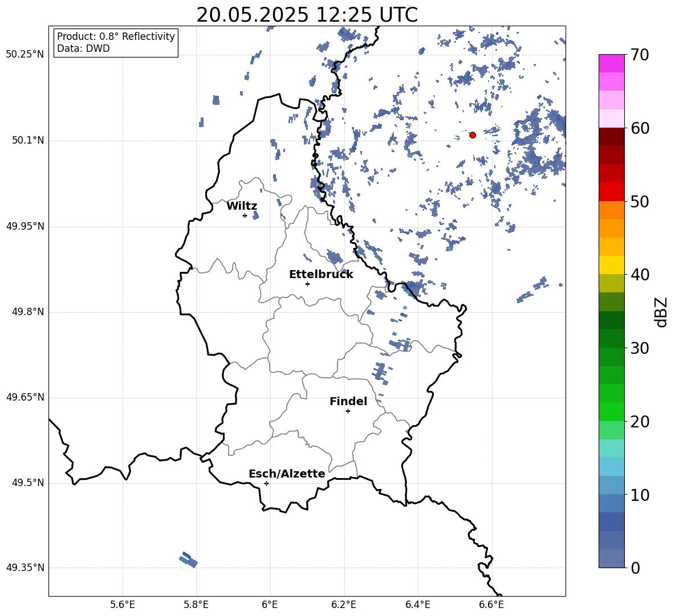
Task: Click the colorbar tick label '0'
Action: 635,568
